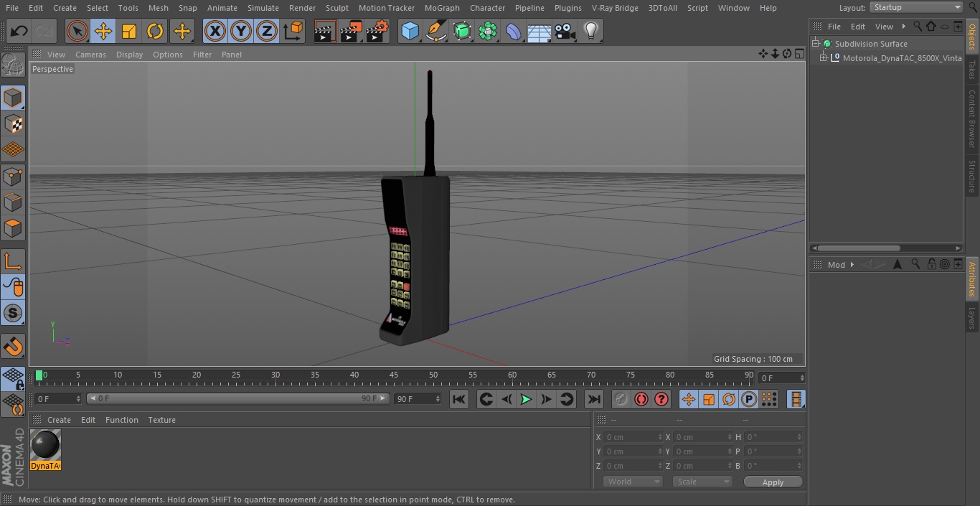980x506 pixels.
Task: Go to the start of animation
Action: [x=459, y=399]
